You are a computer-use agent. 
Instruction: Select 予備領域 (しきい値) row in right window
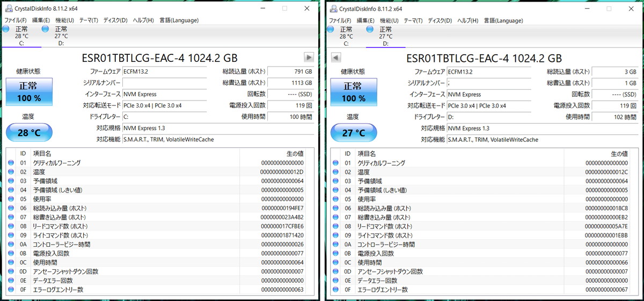tap(481, 190)
